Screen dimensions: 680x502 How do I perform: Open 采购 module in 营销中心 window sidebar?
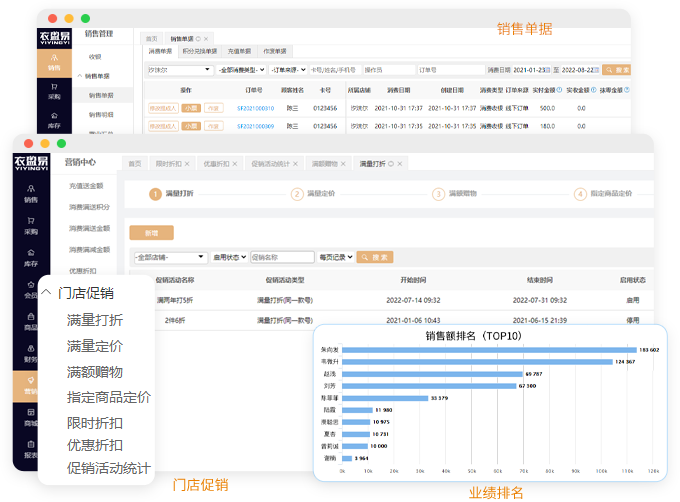[x=31, y=226]
